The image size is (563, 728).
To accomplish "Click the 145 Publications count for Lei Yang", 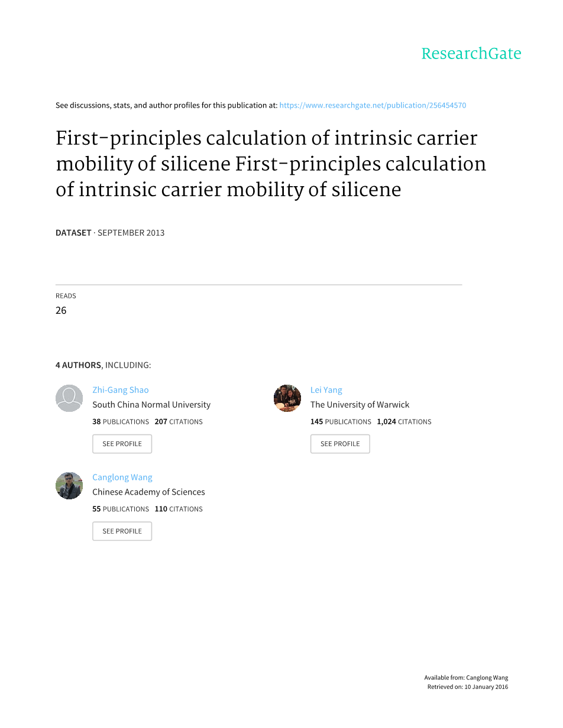I will [341, 422].
